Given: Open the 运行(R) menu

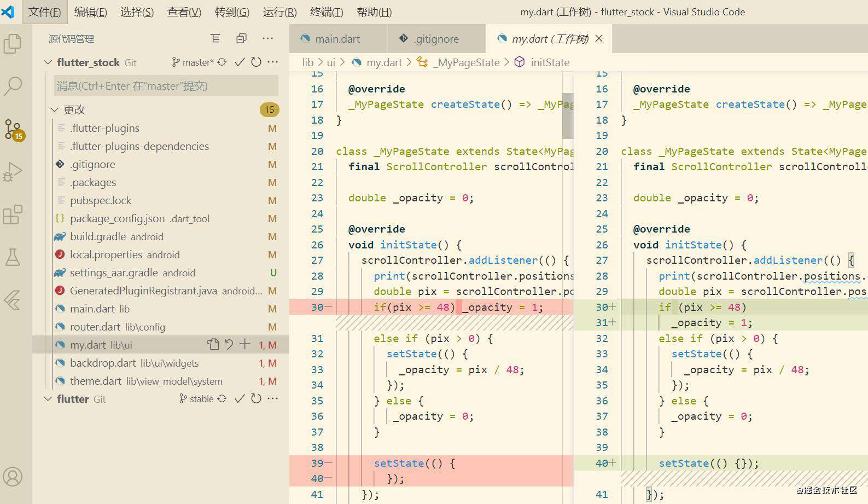Looking at the screenshot, I should tap(279, 11).
